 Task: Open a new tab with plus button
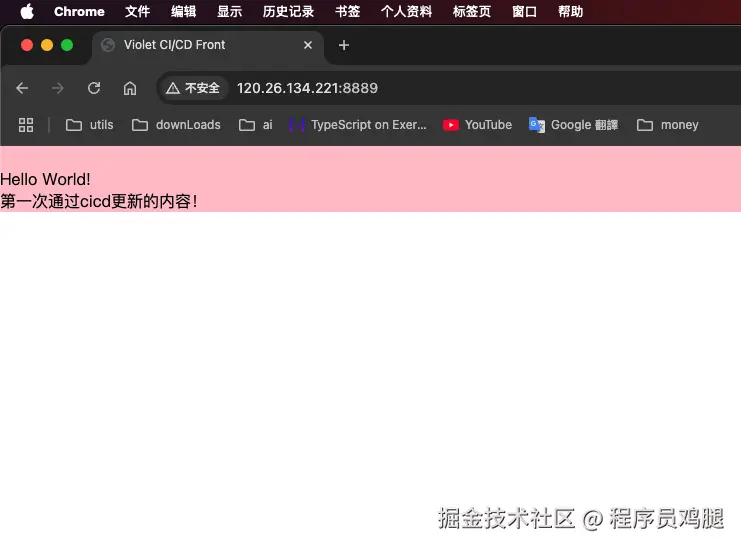[344, 45]
